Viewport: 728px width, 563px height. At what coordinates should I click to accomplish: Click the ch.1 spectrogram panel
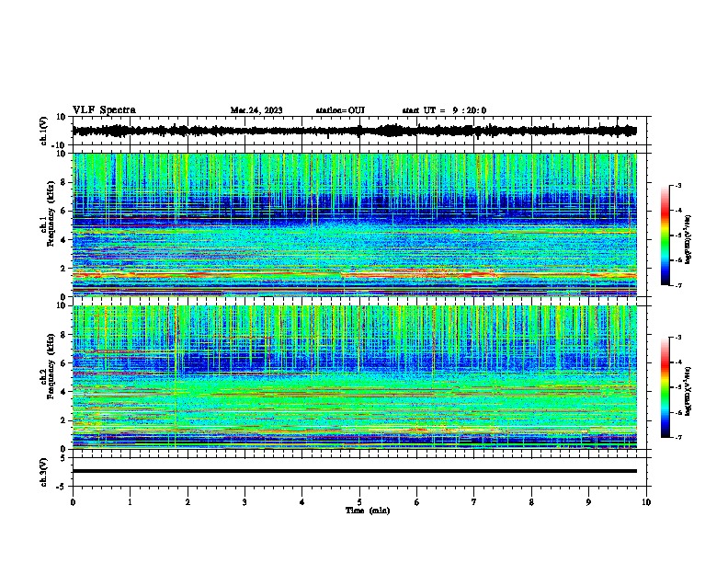pos(354,224)
